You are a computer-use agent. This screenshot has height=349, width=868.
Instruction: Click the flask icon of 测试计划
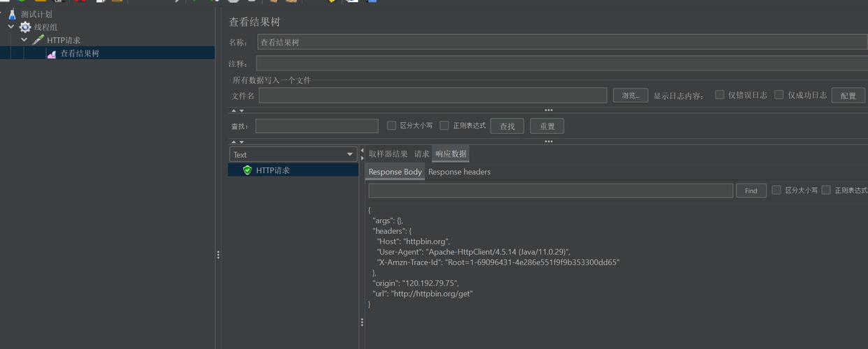click(x=12, y=14)
